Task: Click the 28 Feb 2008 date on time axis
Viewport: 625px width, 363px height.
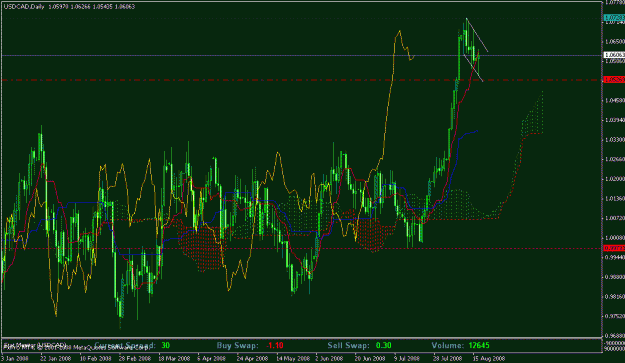Action: pos(134,358)
